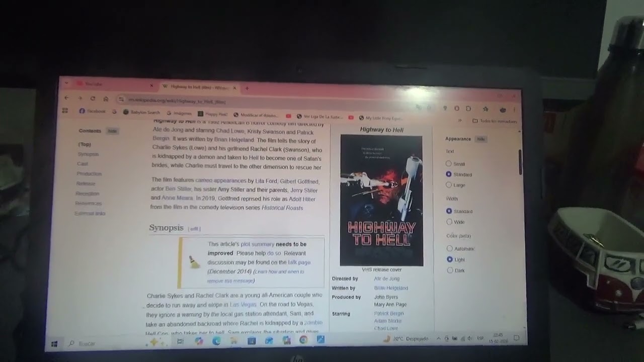Open a new browser tab
This screenshot has width=644, height=362.
point(247,88)
